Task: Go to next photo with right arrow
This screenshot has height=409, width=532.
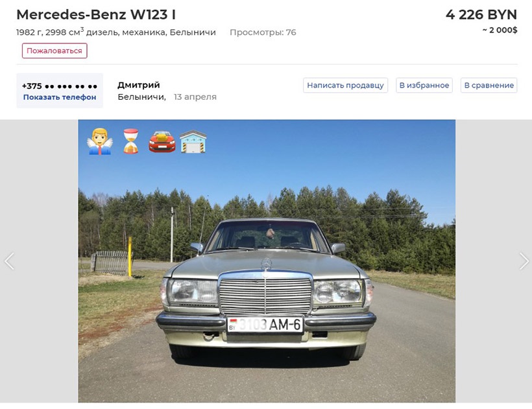Action: 524,261
